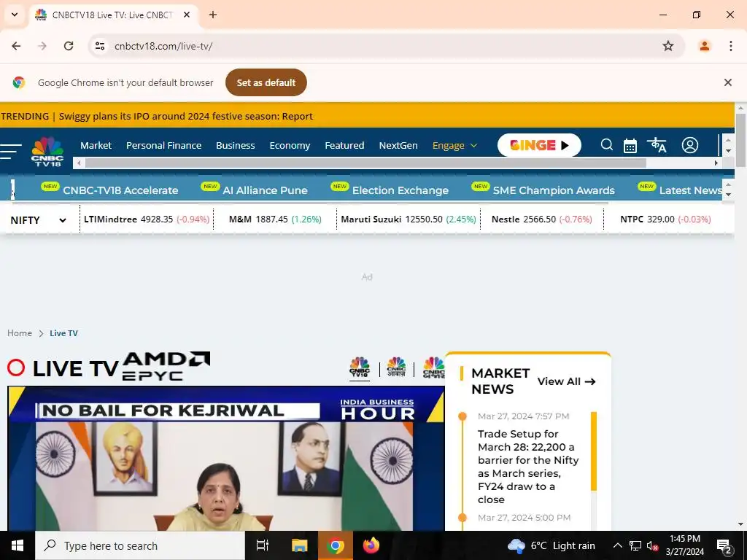
Task: Open the NextGen menu item
Action: 398,145
